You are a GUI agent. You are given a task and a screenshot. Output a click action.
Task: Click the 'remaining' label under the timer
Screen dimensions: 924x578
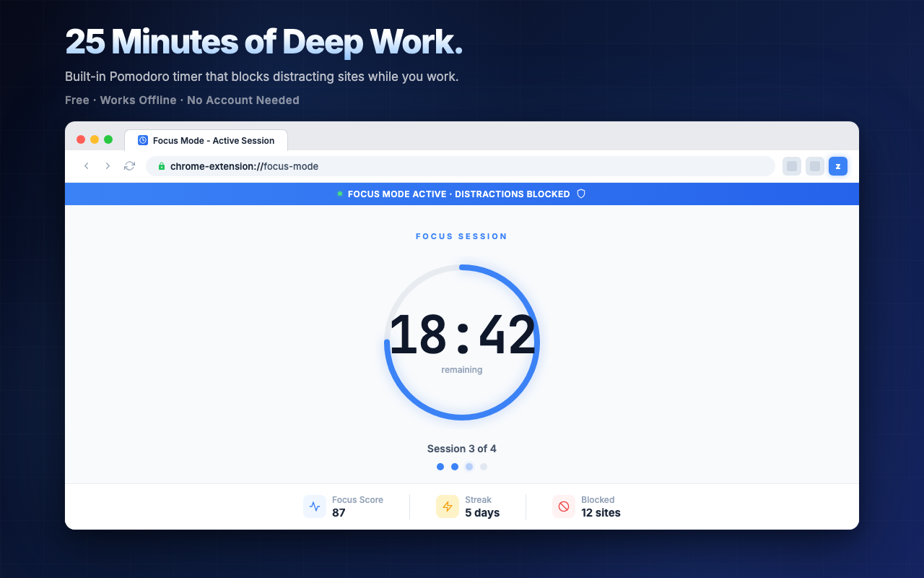pyautogui.click(x=462, y=370)
